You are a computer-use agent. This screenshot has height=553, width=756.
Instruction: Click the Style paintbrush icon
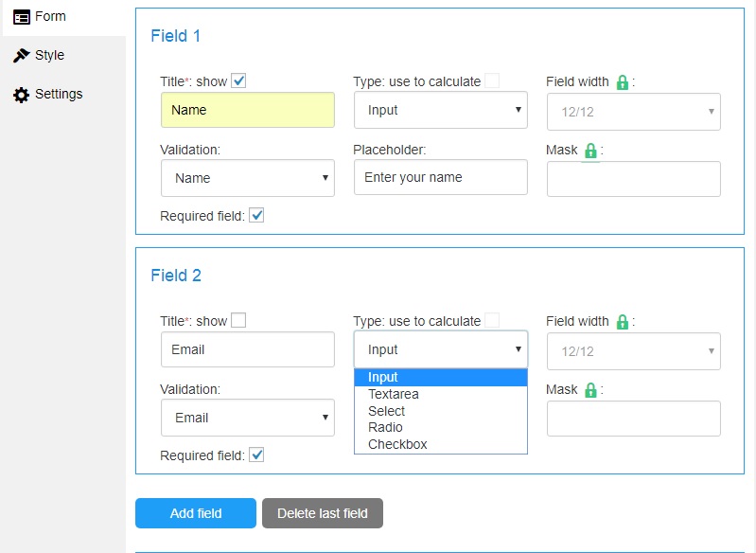(x=21, y=56)
